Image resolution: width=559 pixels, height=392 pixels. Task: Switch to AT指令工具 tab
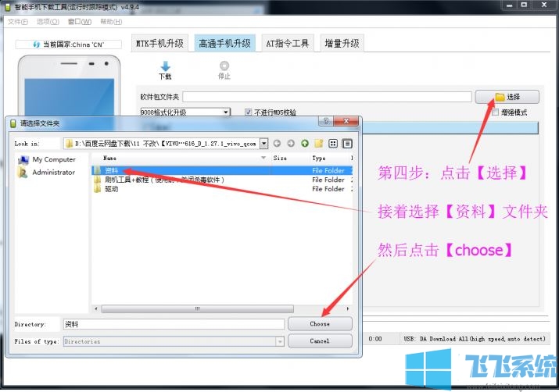point(288,44)
